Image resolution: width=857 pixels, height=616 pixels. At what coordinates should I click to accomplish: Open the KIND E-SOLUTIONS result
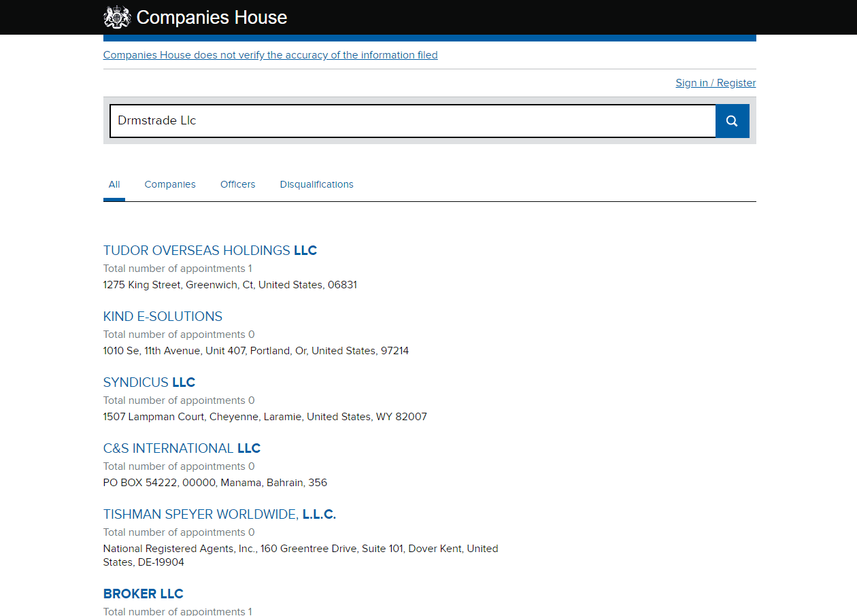(163, 316)
